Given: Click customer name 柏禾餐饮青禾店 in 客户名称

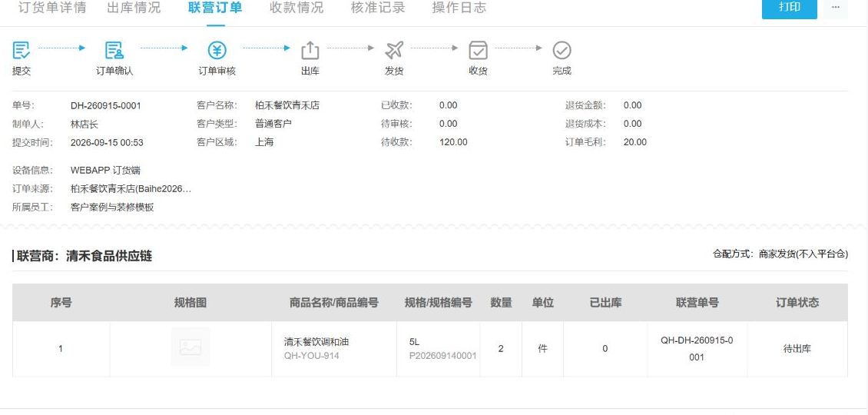Looking at the screenshot, I should (x=287, y=106).
